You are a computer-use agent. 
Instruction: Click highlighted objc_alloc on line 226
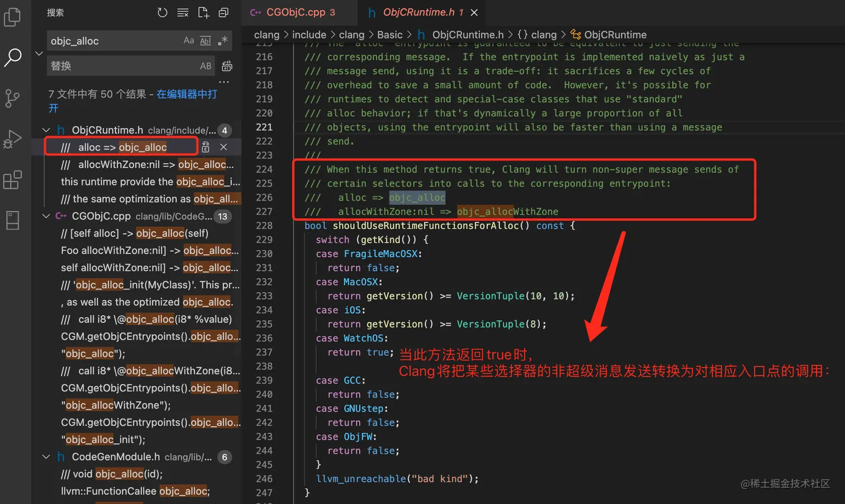coord(417,197)
